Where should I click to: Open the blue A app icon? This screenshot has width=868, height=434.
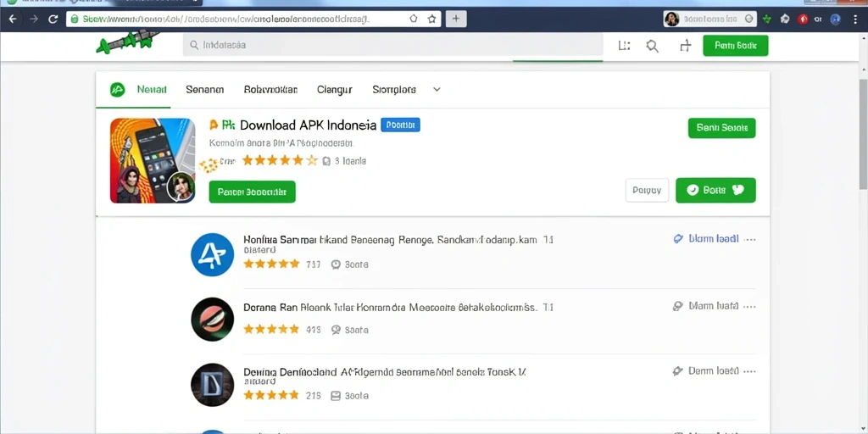coord(212,254)
